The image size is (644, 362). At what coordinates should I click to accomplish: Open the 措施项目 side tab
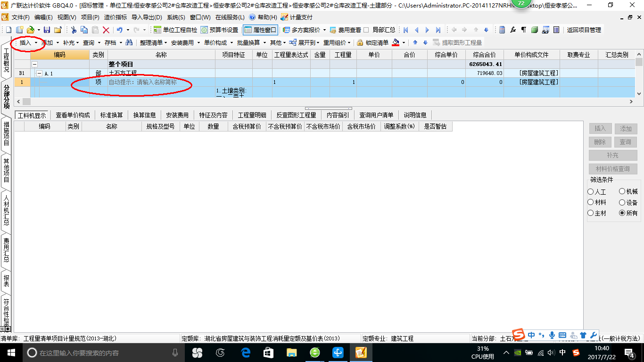coord(6,134)
